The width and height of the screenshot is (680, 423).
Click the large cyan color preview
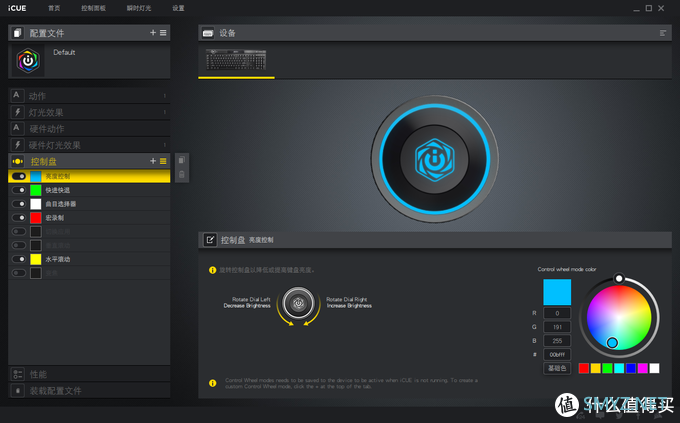[557, 292]
